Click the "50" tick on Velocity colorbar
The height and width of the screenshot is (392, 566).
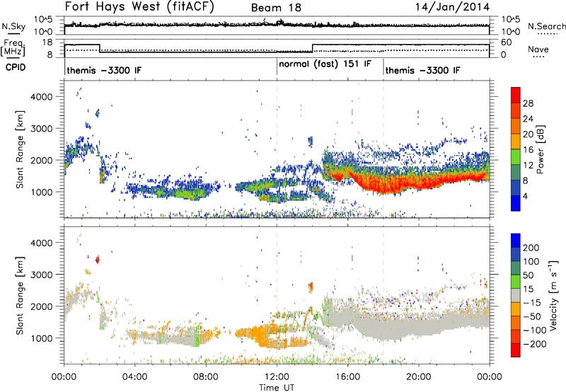529,275
